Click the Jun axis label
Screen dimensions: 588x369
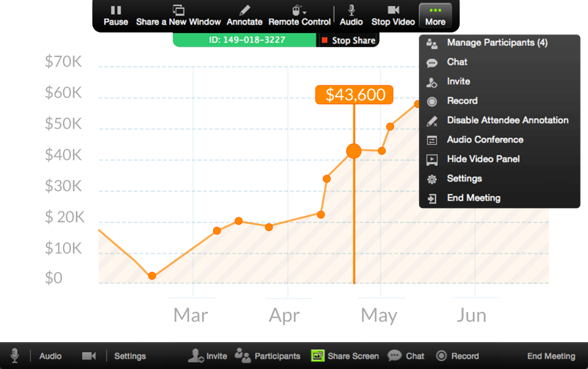click(x=472, y=315)
